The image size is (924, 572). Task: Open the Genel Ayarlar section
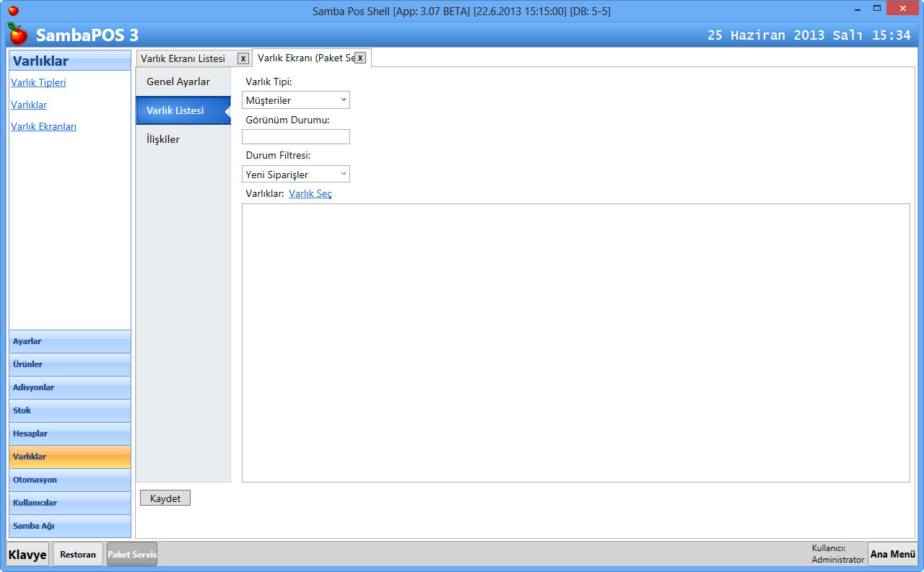click(x=178, y=82)
